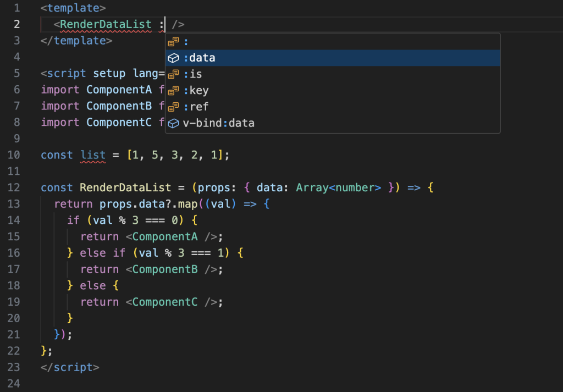Click the RenderDataList tag in the template
Screen dimensions: 563x392
pos(106,24)
